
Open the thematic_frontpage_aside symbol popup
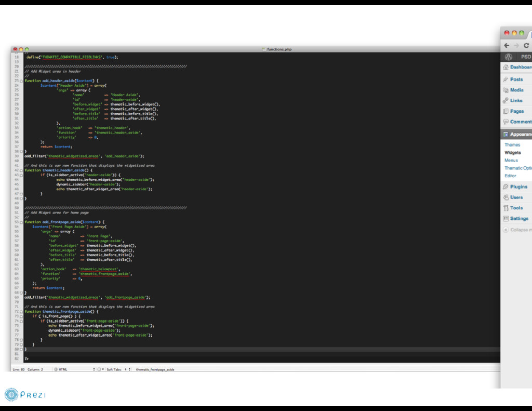155,369
